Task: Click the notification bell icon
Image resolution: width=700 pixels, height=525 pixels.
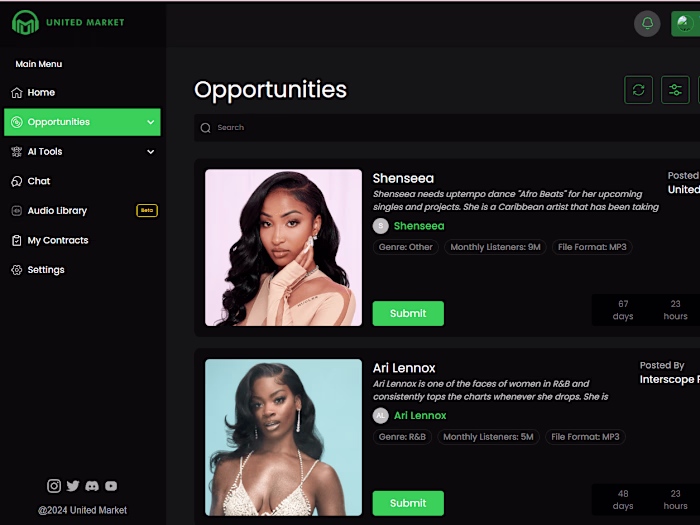Action: pos(647,23)
